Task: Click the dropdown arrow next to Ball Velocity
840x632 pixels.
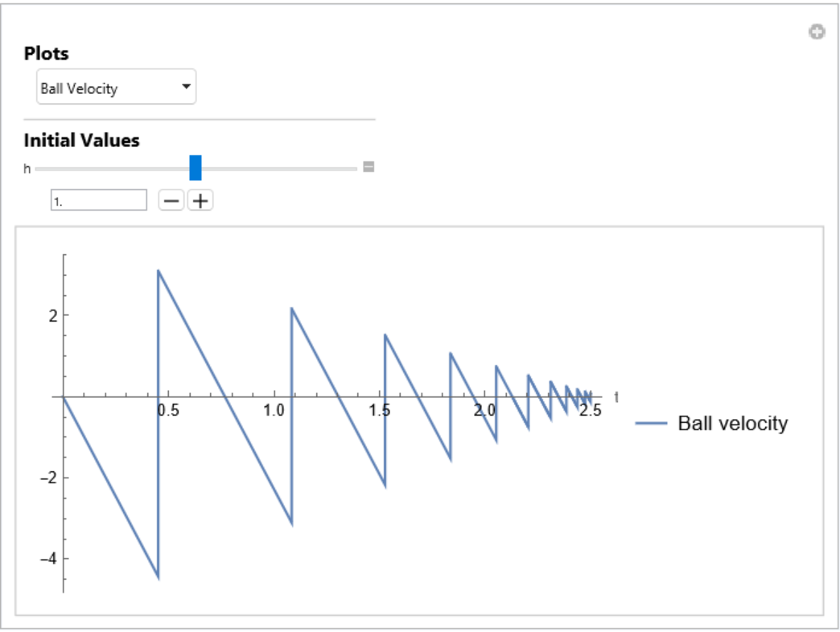Action: [186, 87]
